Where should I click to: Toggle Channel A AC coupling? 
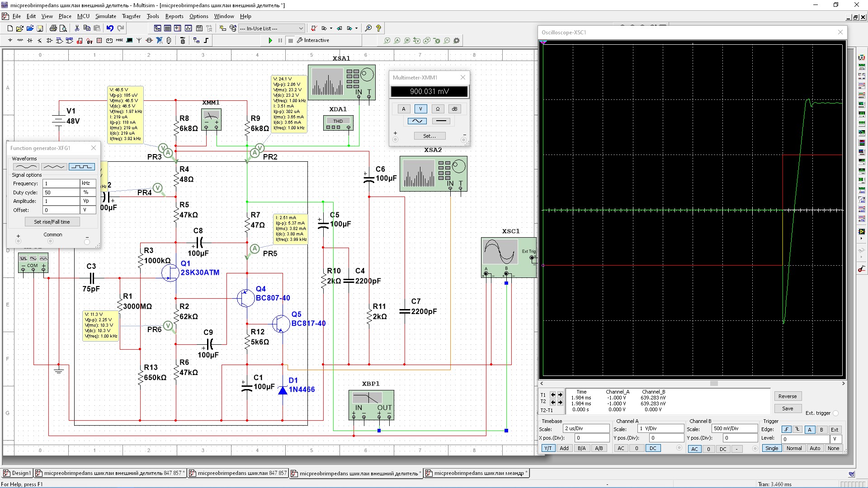tap(621, 449)
